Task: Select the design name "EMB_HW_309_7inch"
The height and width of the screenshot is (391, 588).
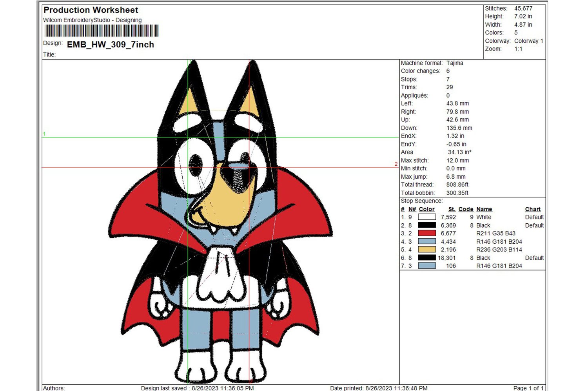Action: [111, 45]
